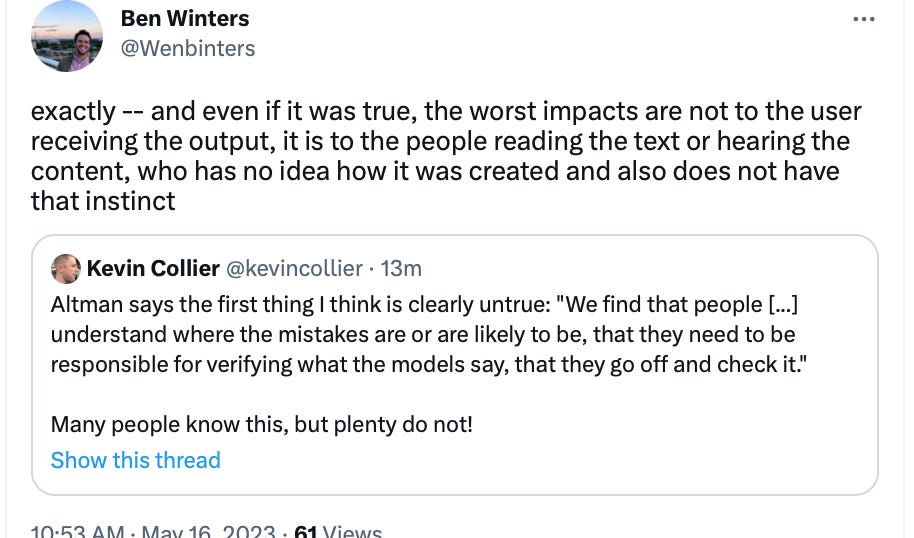
Task: Open the Ben Winters display name
Action: tap(185, 19)
